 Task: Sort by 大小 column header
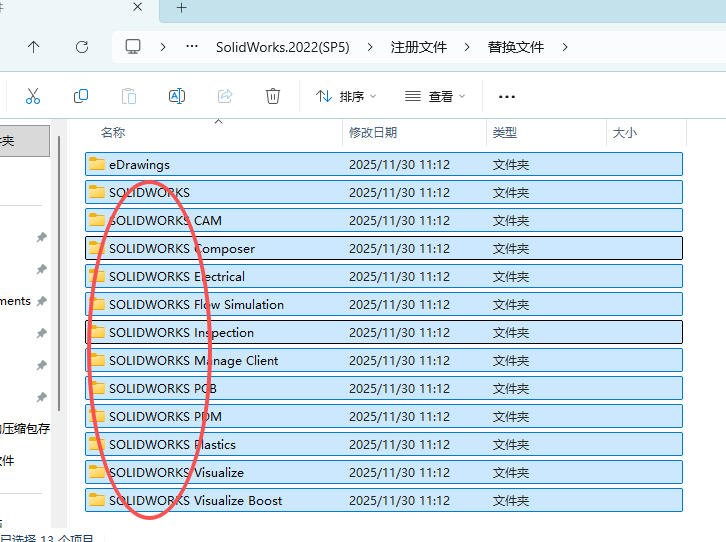point(625,133)
